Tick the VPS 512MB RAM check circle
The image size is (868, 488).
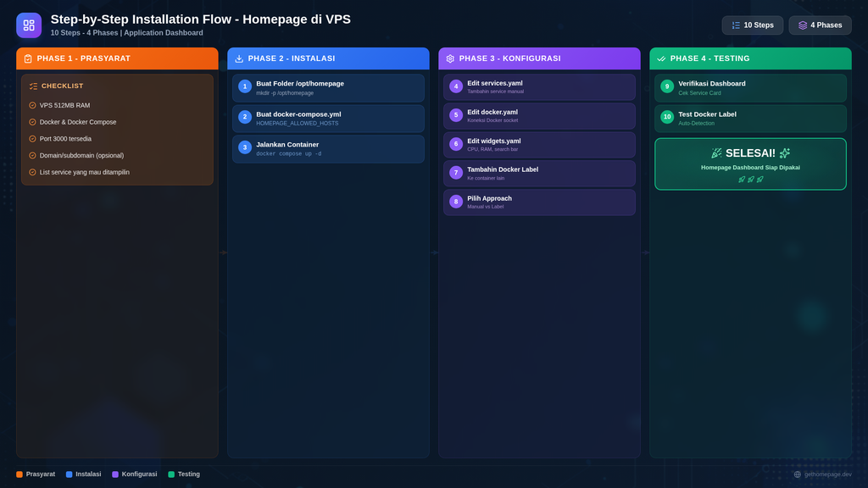32,105
